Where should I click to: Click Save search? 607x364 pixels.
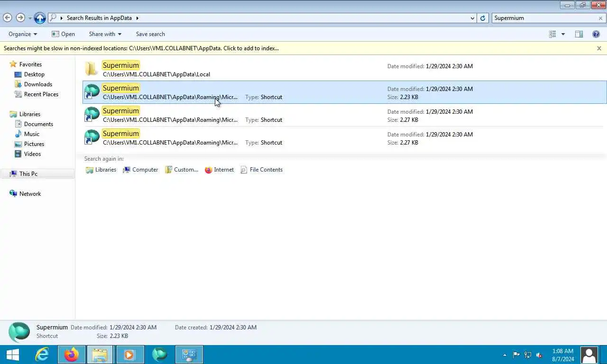[x=150, y=34]
